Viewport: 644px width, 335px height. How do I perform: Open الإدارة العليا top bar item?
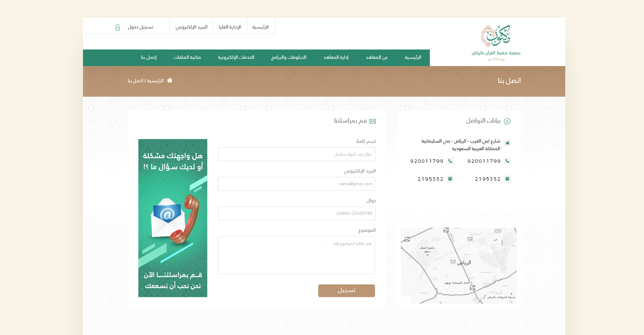coord(230,27)
